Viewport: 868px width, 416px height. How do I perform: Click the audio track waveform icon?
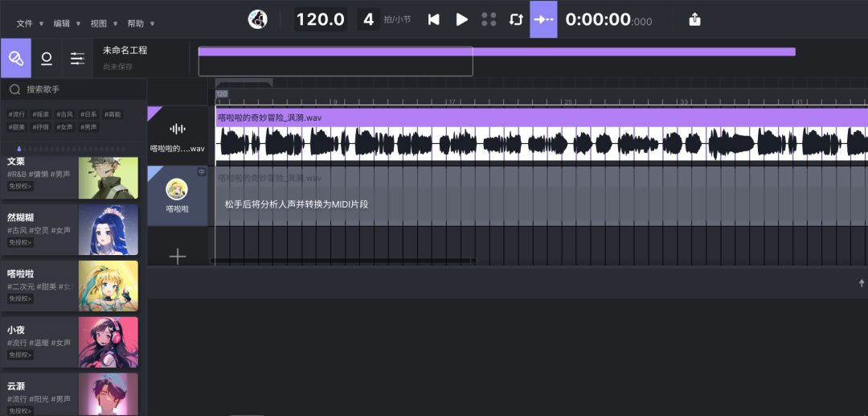tap(177, 129)
